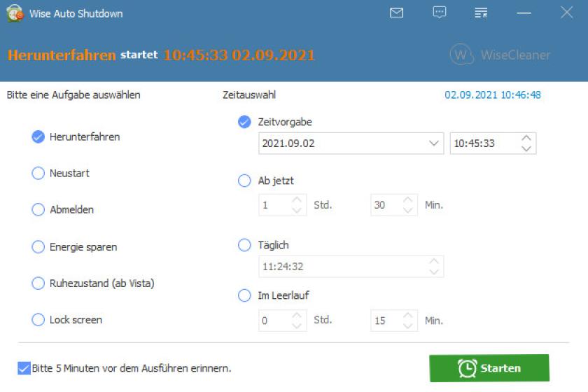This screenshot has height=392, width=588.
Task: Choose the Täglich time option
Action: pos(263,245)
